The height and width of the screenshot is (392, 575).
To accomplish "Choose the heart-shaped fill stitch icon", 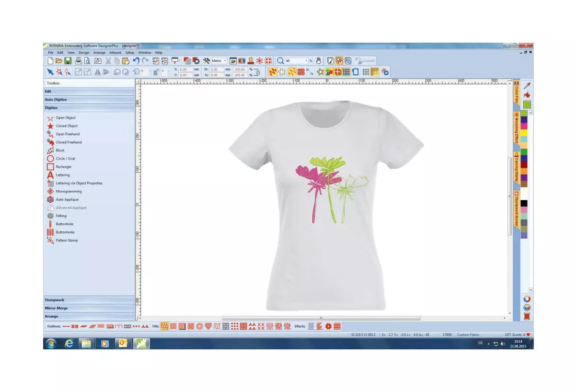I will [208, 326].
